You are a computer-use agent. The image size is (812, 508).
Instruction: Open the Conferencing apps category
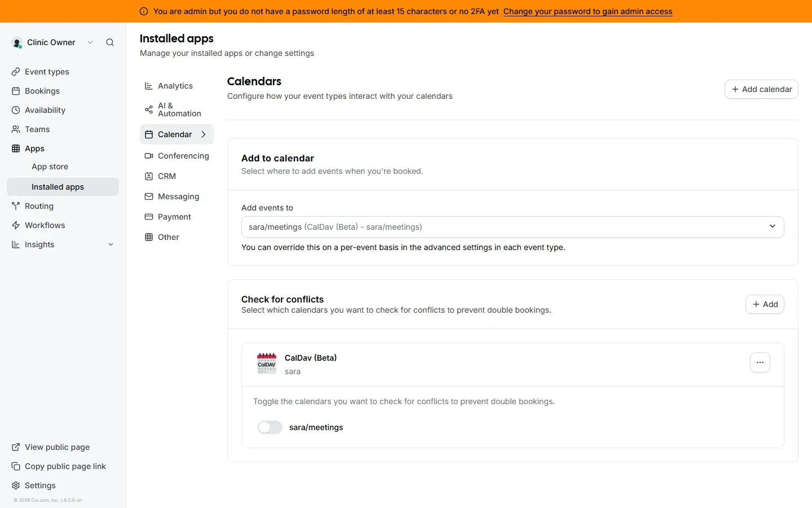176,156
